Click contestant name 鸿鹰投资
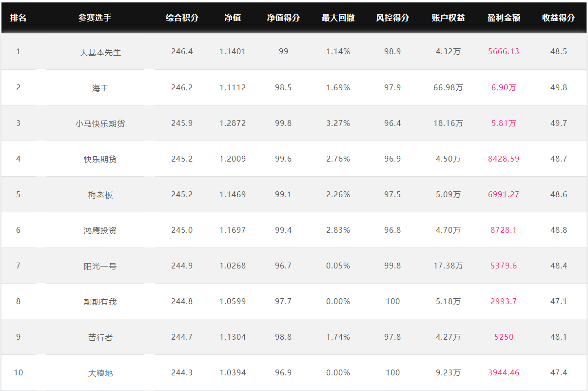The image size is (588, 391). [100, 230]
